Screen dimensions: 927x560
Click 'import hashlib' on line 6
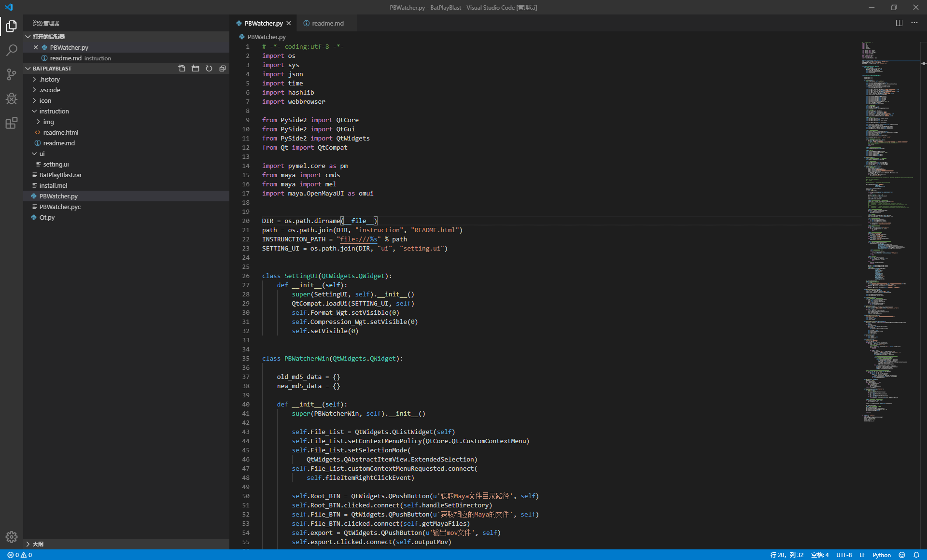tap(288, 93)
